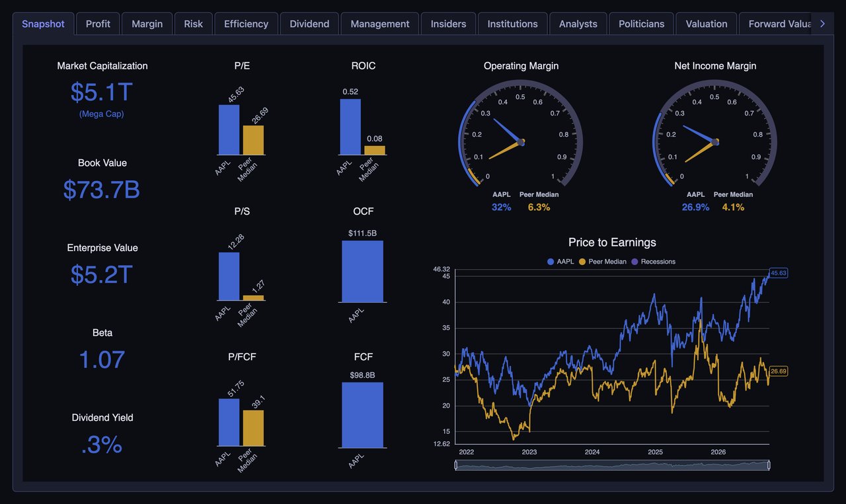Click the 4.1% peer median net margin

(x=733, y=207)
